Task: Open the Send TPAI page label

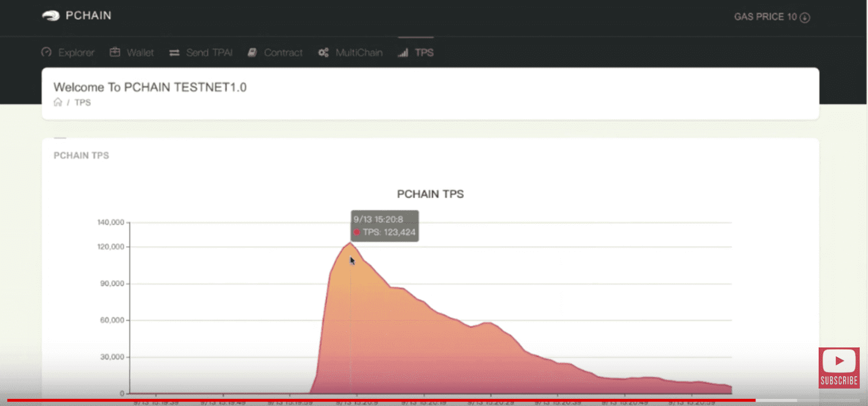Action: tap(209, 53)
